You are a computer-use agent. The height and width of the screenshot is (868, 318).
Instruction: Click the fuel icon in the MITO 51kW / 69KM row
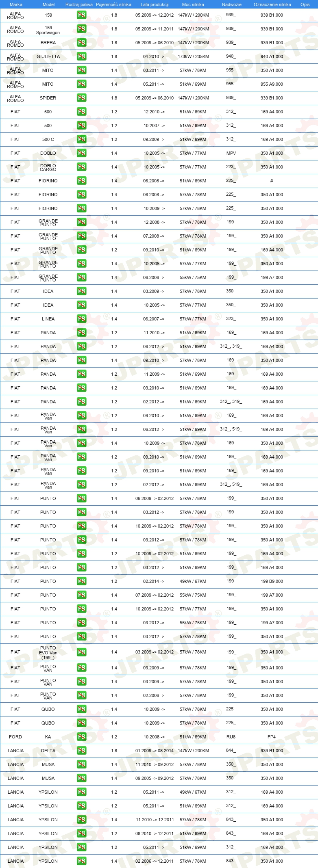click(x=81, y=84)
